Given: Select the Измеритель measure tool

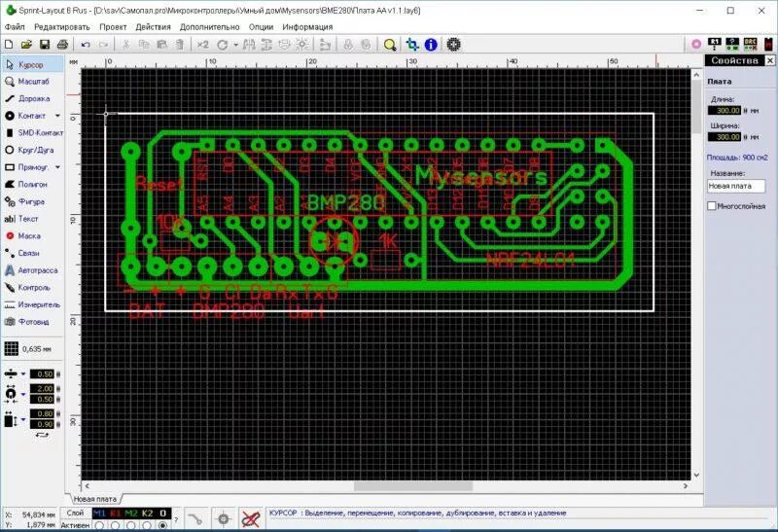Looking at the screenshot, I should (x=33, y=304).
